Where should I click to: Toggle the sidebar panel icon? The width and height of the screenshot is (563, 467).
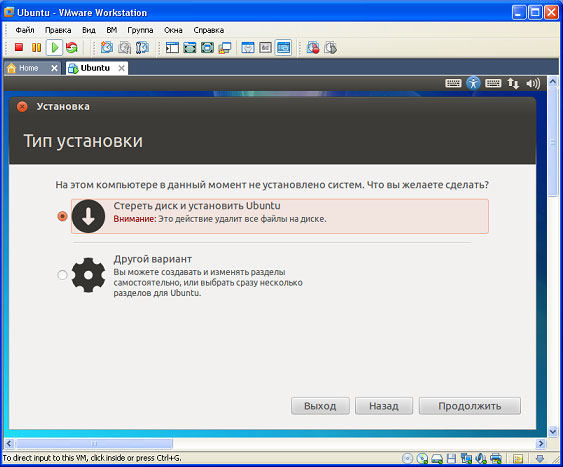172,47
